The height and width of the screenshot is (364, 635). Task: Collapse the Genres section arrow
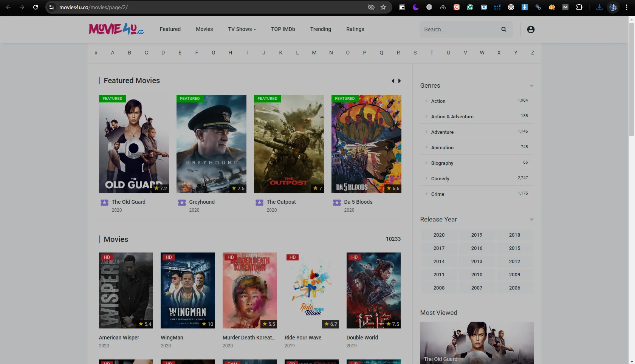[532, 86]
